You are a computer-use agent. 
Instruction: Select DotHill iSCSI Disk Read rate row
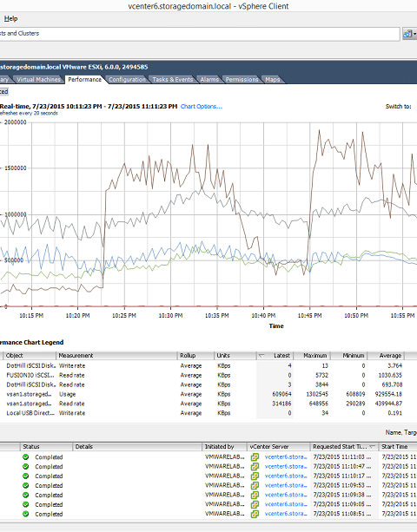tap(204, 384)
